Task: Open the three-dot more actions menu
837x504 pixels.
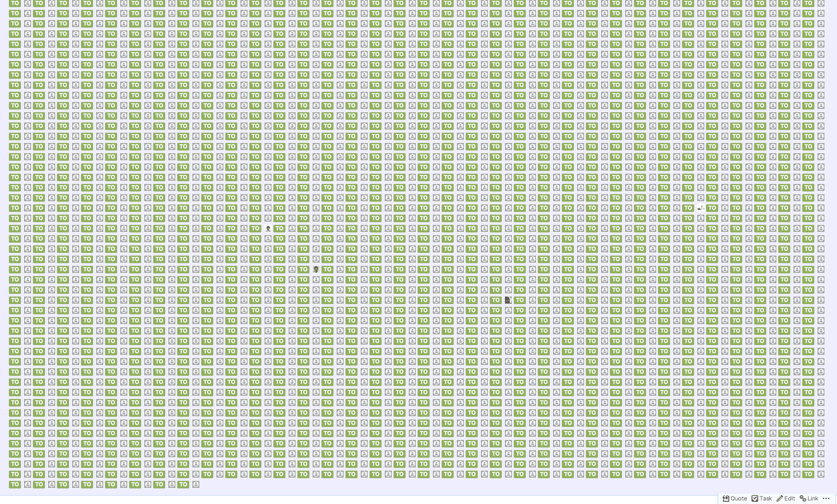Action: click(826, 498)
